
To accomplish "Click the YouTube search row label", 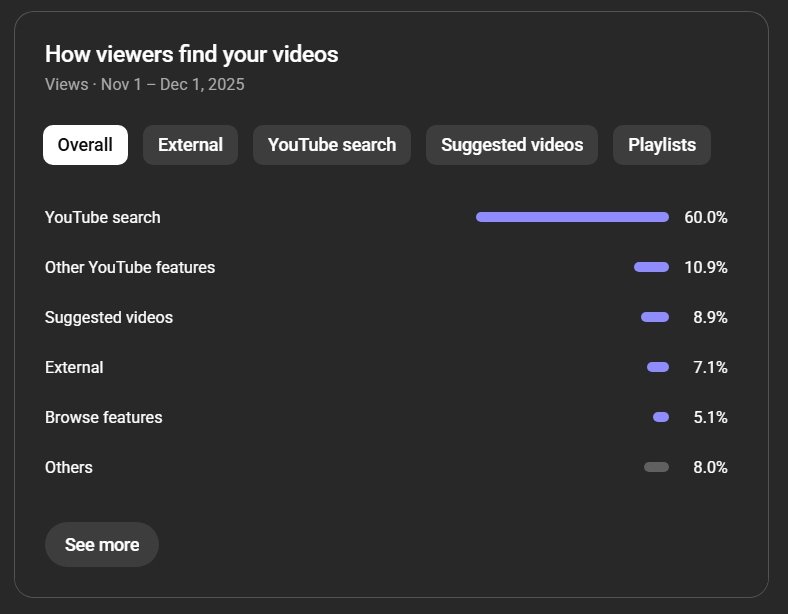I will click(x=102, y=217).
